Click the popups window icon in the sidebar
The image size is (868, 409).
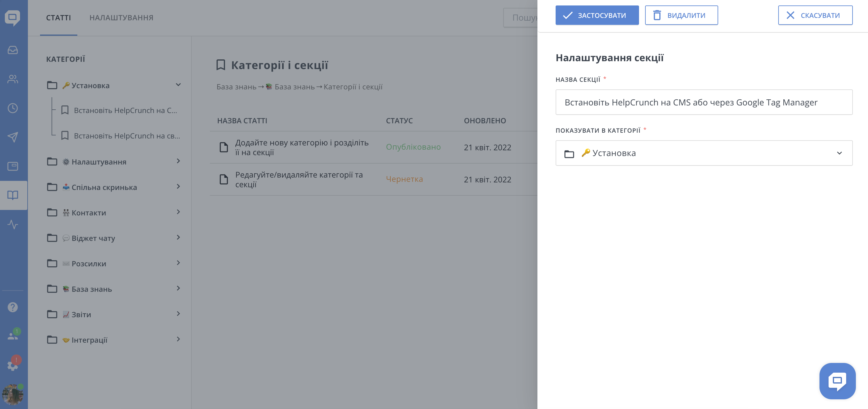pos(13,166)
